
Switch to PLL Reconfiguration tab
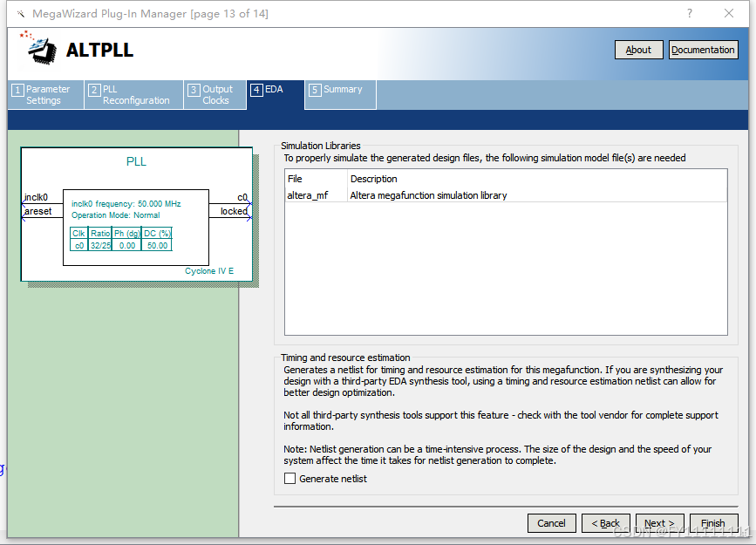coord(133,94)
